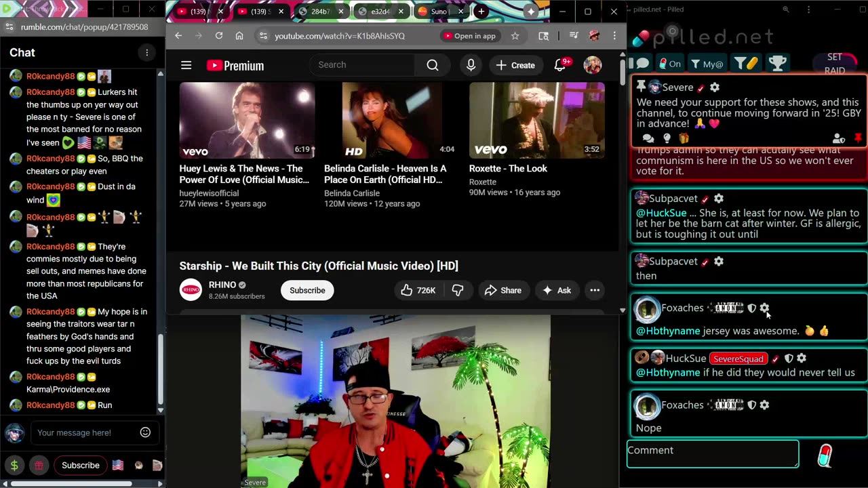Click Roxette The Look thumbnail
The image size is (868, 488).
(x=536, y=120)
